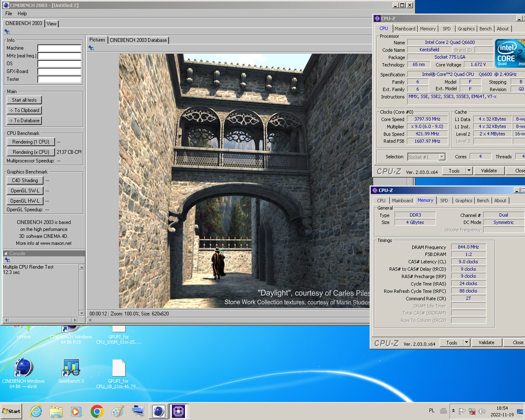This screenshot has width=525, height=420.
Task: Click the Intel Core 2 Quad logo
Action: pos(510,53)
